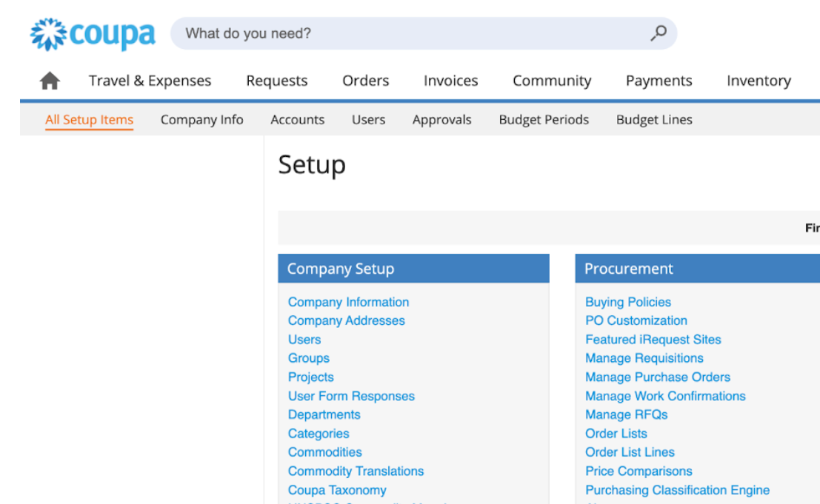Open the Approvals tab
Screen dimensions: 820x504
(441, 120)
